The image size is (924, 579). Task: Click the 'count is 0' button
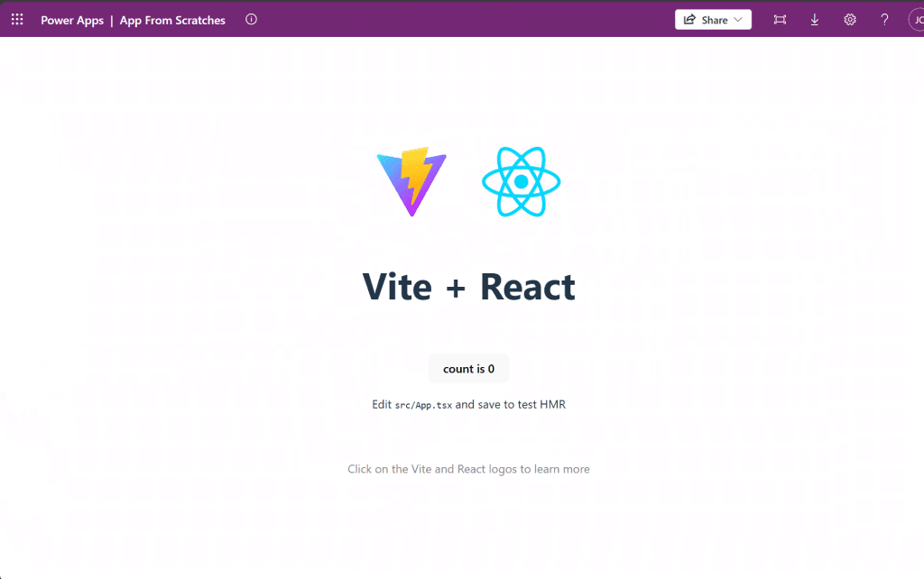point(468,369)
